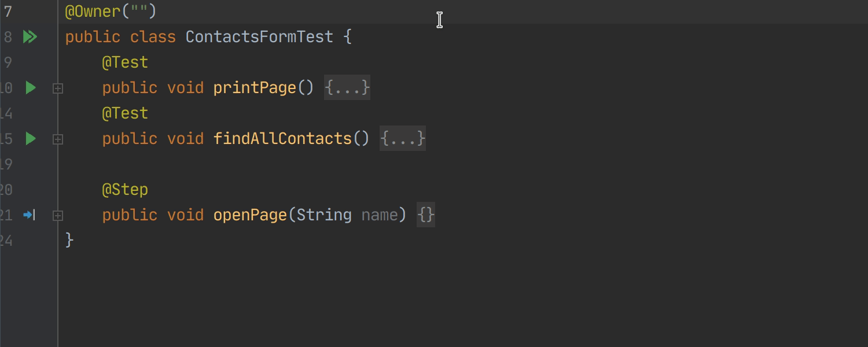Click the blue step gutter icon by openPage
The height and width of the screenshot is (347, 868).
click(x=30, y=215)
